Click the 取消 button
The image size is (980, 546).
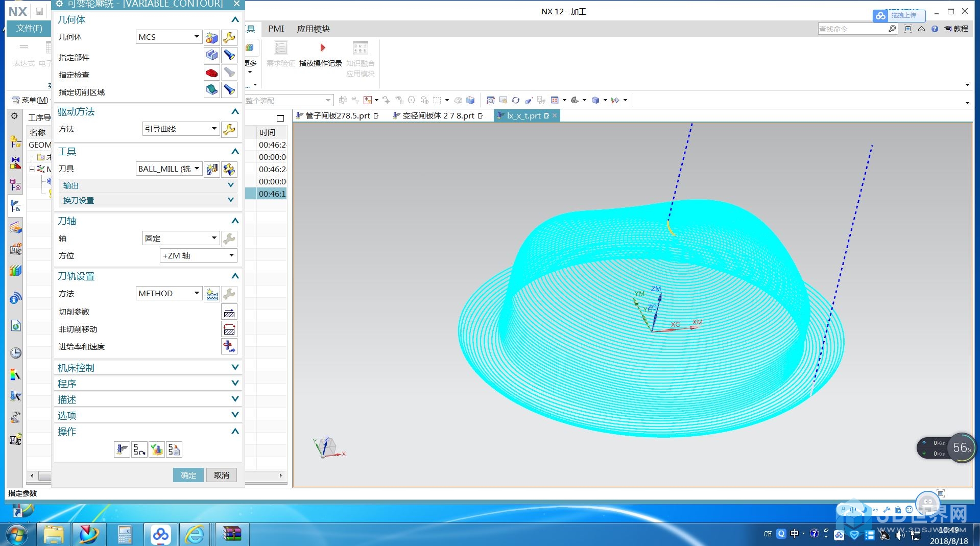[x=222, y=475]
